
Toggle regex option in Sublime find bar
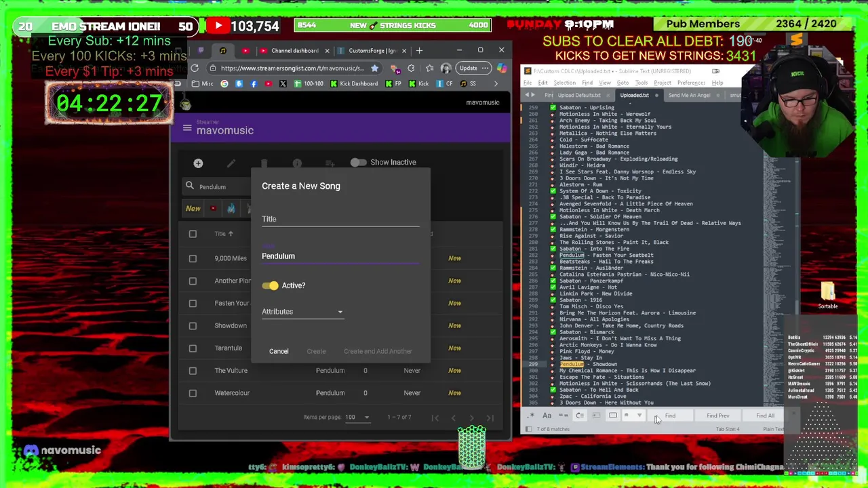click(x=531, y=415)
